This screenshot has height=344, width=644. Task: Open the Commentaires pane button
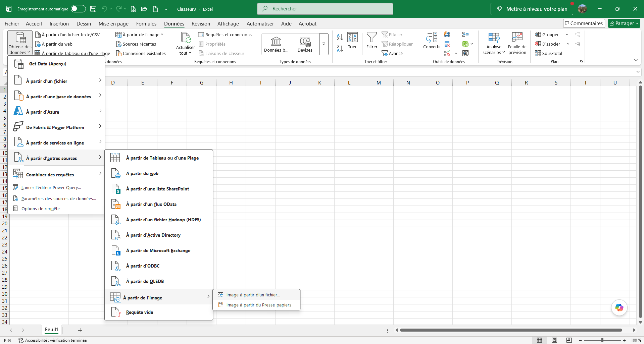[584, 23]
